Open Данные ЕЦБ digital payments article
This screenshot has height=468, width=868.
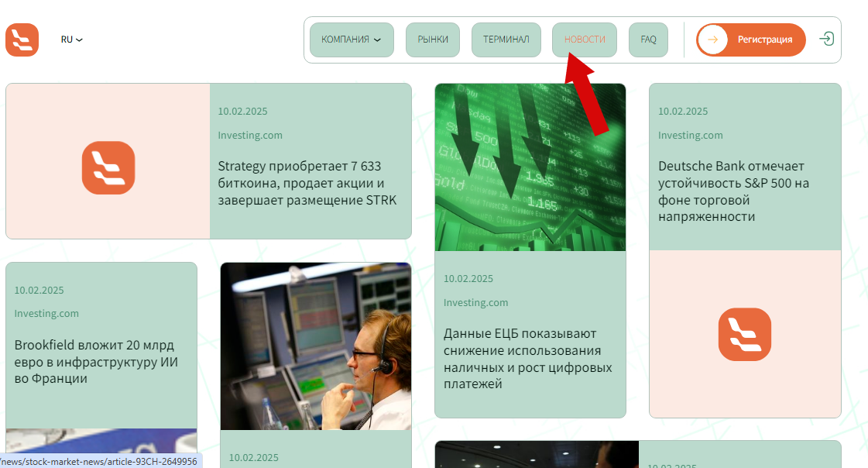pos(527,358)
